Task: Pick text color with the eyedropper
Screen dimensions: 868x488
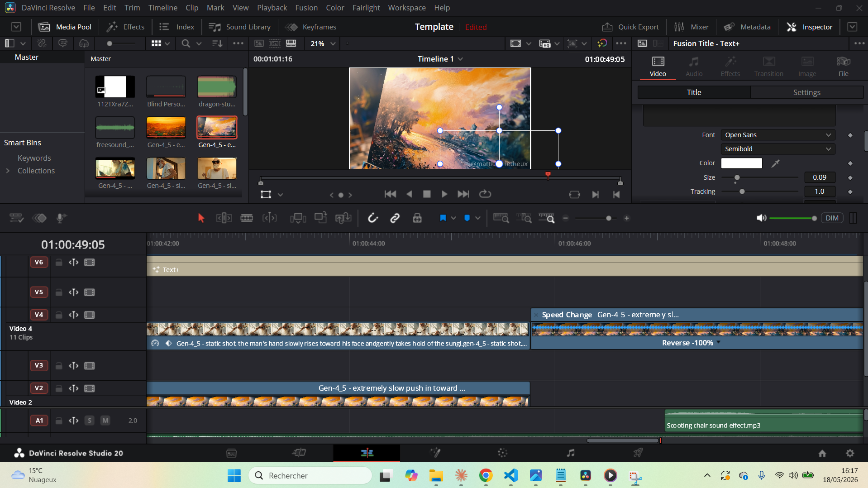Action: (775, 163)
